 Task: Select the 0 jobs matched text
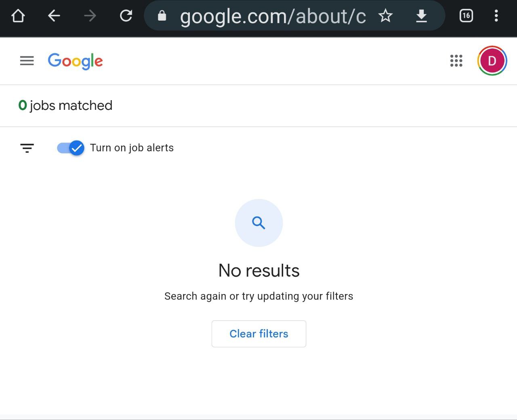coord(65,105)
